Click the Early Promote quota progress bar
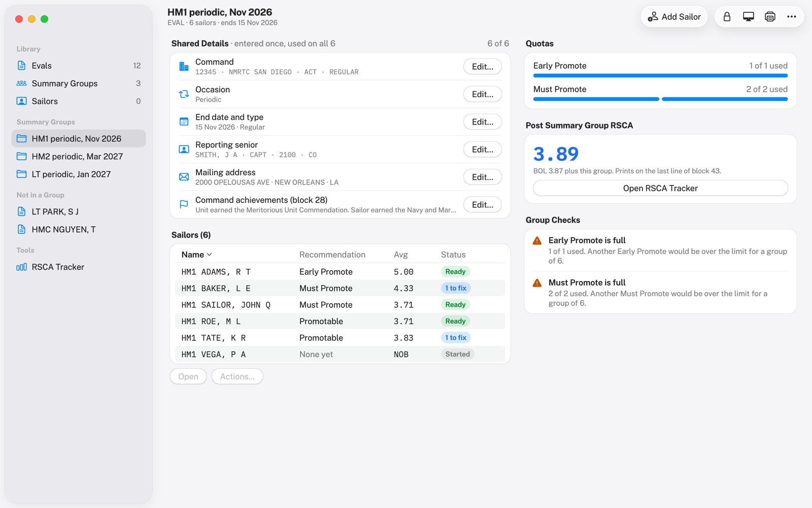Screen dimensions: 812x508 tap(660, 76)
